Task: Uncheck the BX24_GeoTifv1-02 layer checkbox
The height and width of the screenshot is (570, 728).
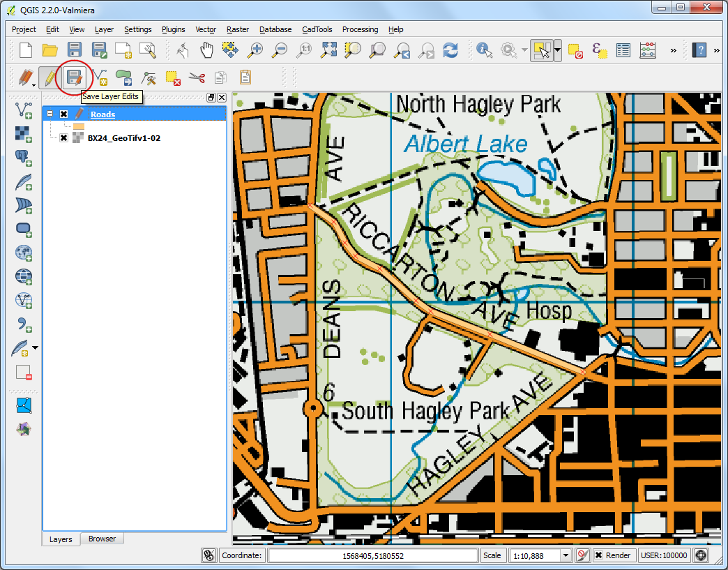Action: click(64, 138)
